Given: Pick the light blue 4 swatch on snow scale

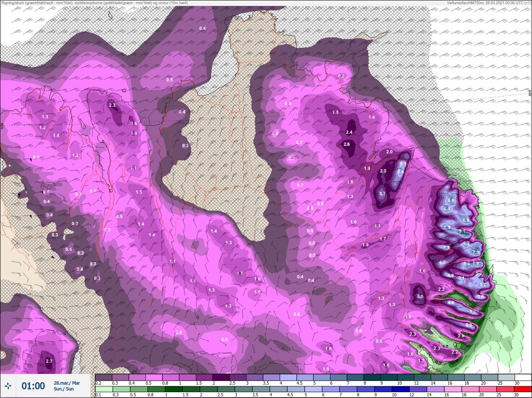Looking at the screenshot, I should 288,377.
